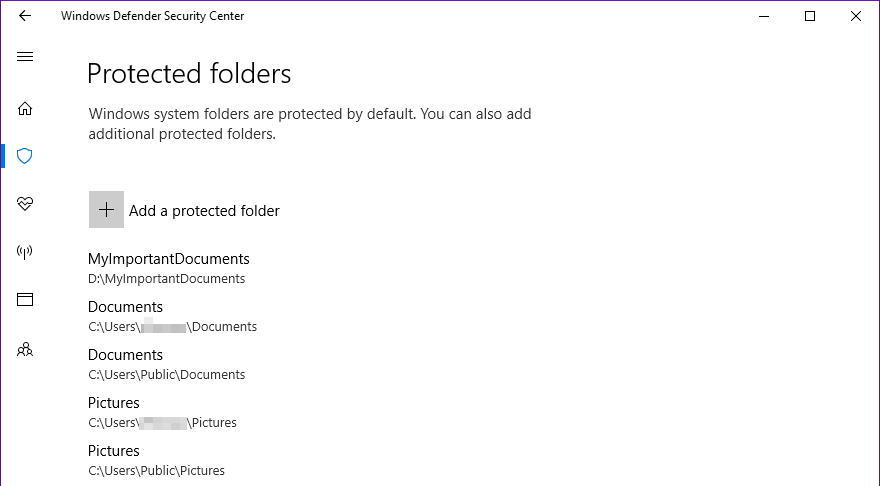The width and height of the screenshot is (880, 486).
Task: Click the 'Add a protected folder' label
Action: point(204,211)
